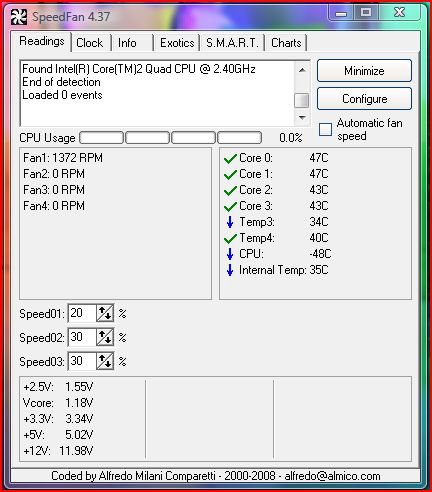This screenshot has width=432, height=492.
Task: Switch to the Readings tab
Action: [x=42, y=41]
